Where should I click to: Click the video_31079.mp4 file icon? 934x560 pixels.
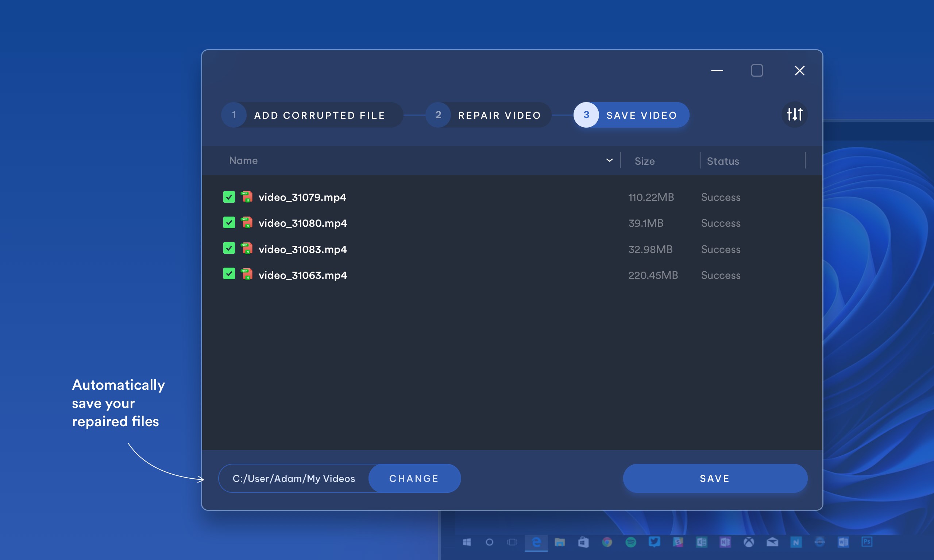(247, 197)
